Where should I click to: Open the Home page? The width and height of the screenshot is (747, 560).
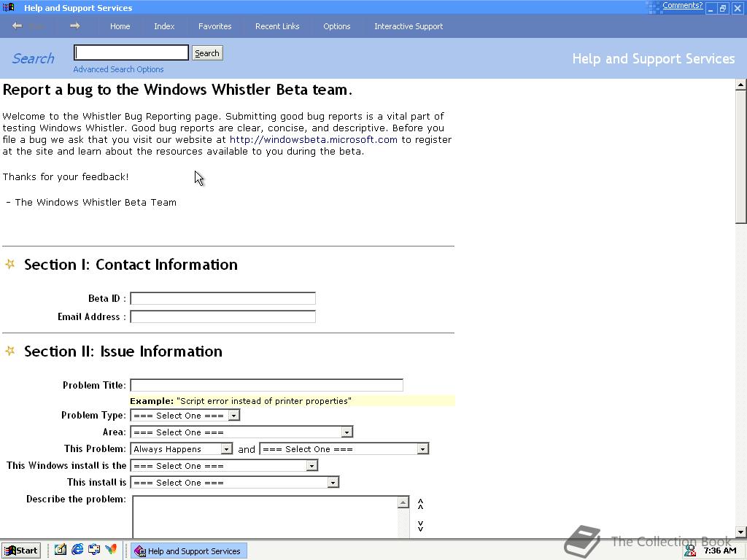coord(120,26)
